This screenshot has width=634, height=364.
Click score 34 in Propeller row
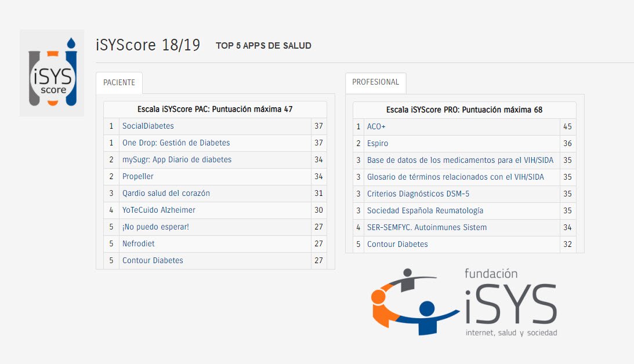tap(318, 177)
